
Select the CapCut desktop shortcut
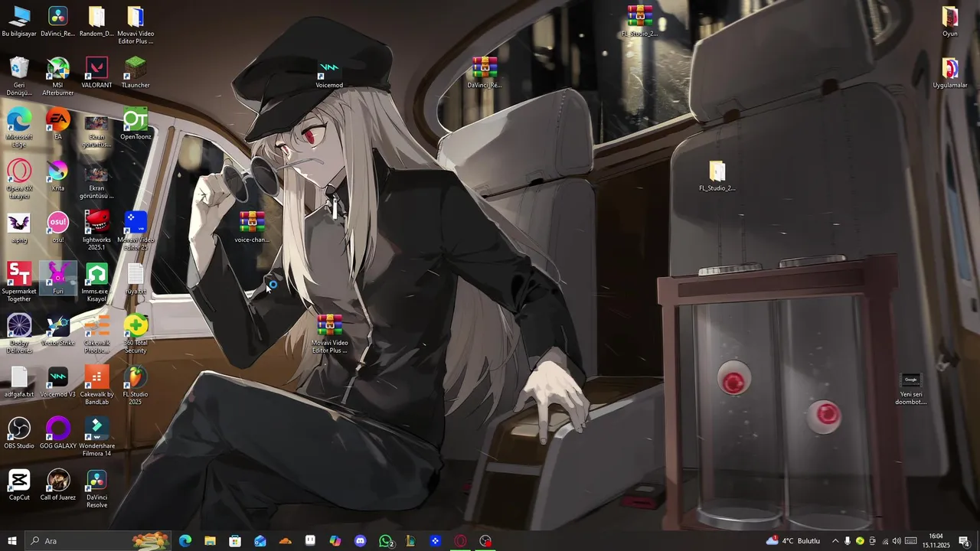click(19, 485)
